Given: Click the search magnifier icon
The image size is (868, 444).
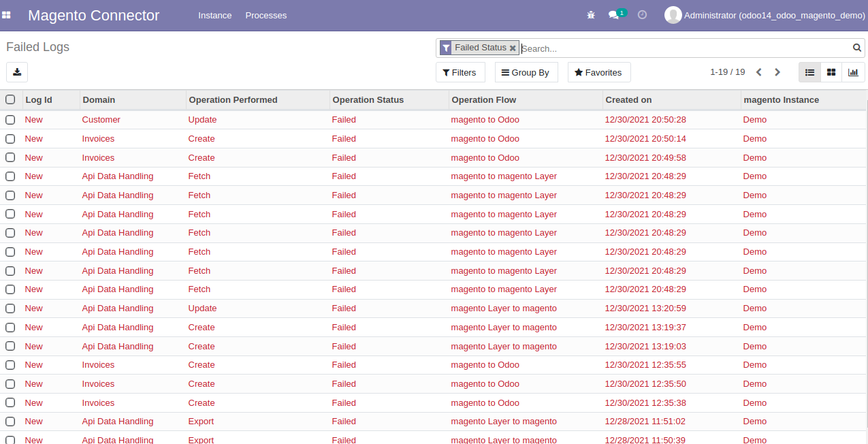Looking at the screenshot, I should point(856,48).
